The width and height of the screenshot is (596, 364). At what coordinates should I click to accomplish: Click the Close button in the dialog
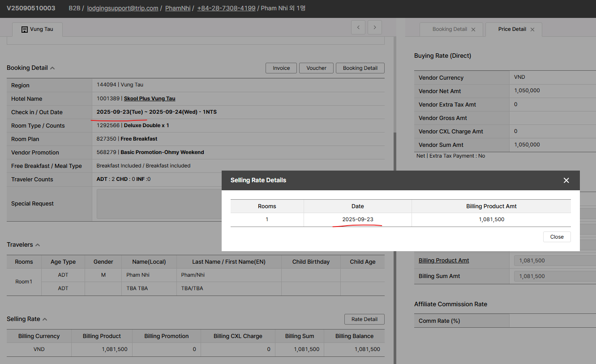557,237
